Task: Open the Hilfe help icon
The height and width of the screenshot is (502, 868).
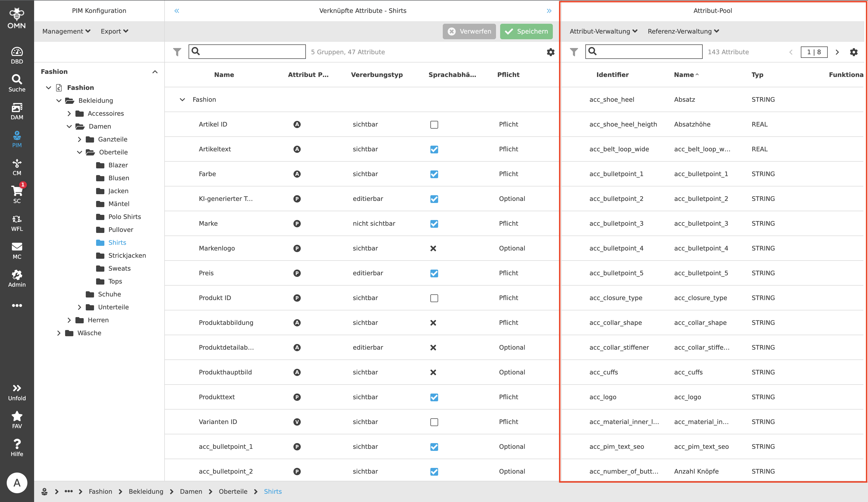Action: coord(17,446)
